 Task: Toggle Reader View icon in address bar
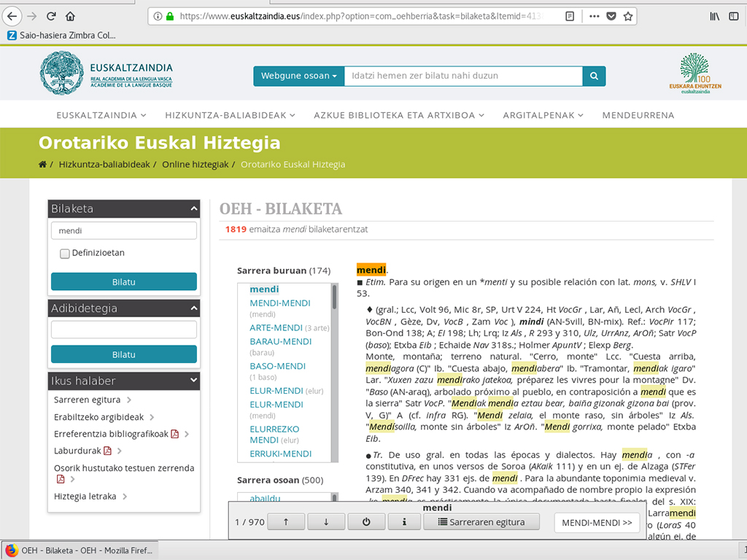(569, 16)
